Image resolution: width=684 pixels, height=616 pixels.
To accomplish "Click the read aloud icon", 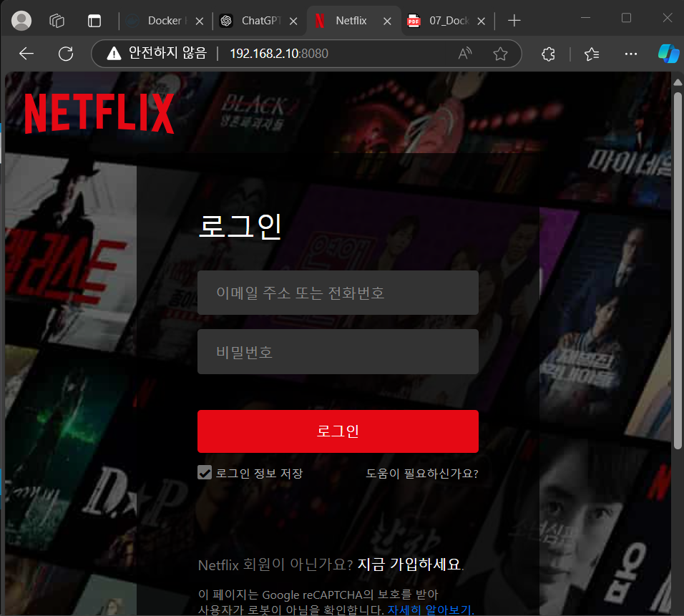I will [x=465, y=54].
